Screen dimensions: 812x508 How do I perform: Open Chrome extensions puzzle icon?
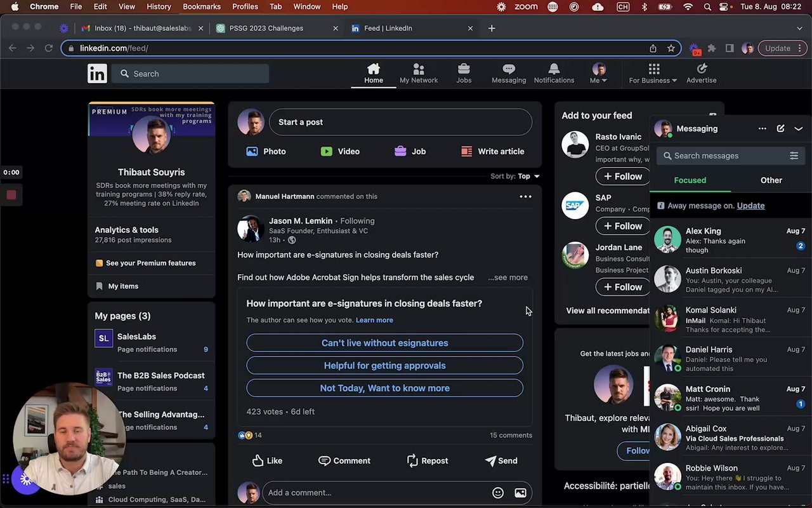[x=712, y=48]
